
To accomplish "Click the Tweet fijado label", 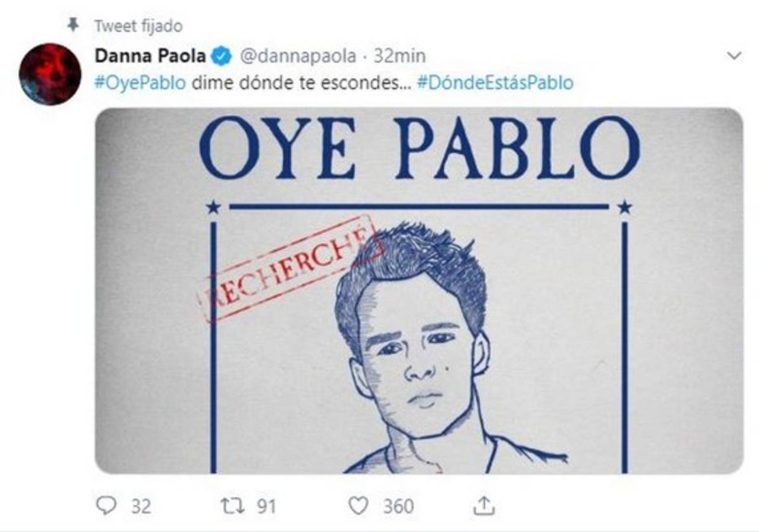I will coord(138,26).
